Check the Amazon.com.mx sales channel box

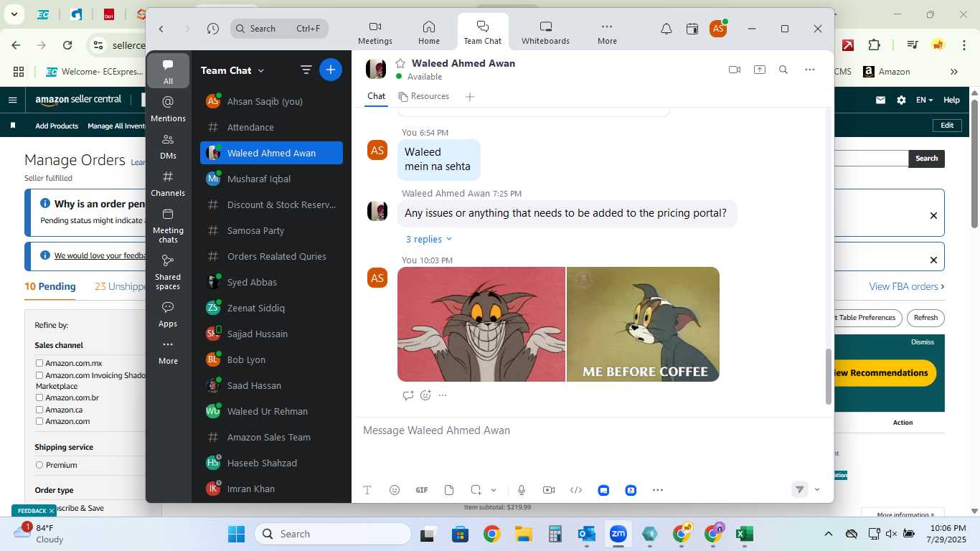(x=39, y=363)
